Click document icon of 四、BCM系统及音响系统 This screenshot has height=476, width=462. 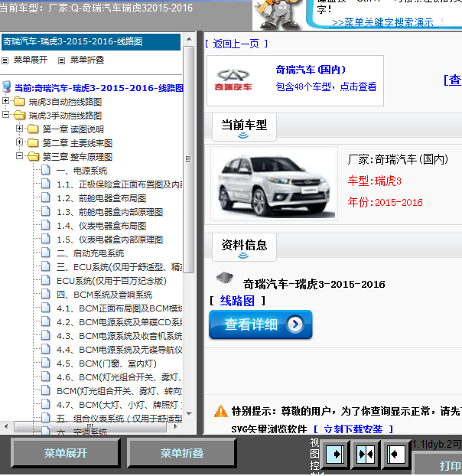coord(46,294)
